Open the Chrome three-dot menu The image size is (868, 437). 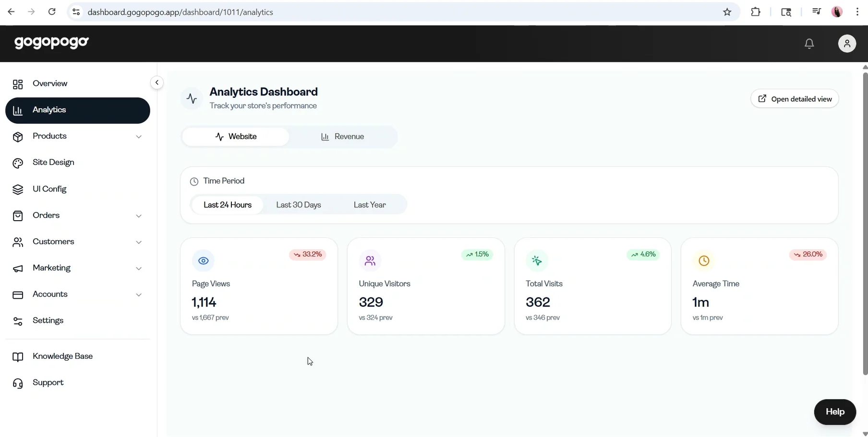[x=857, y=12]
